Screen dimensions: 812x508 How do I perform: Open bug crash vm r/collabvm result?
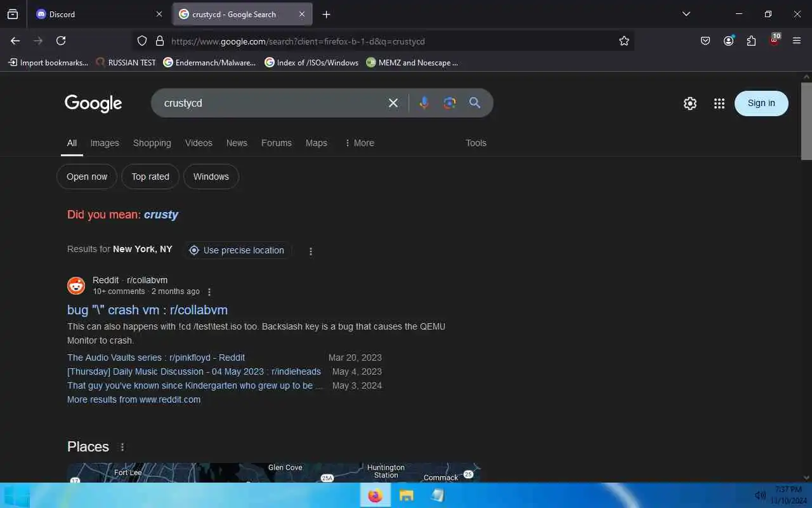click(147, 310)
